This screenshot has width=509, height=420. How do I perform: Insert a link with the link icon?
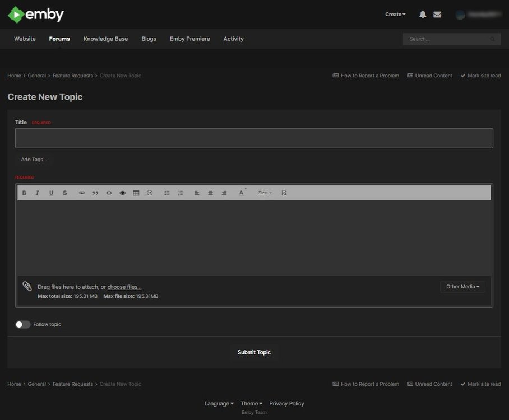[82, 193]
